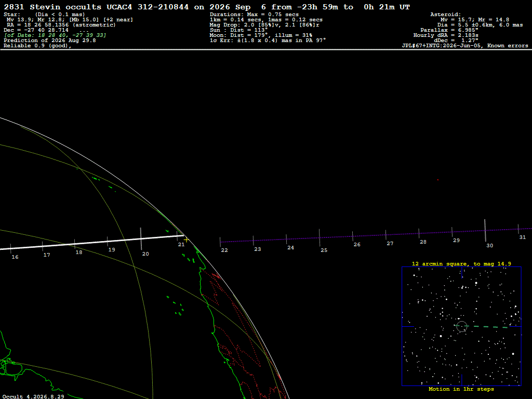Screen dimensions: 532x399
Task: Click the target star circle in finder chart
Action: [462, 326]
